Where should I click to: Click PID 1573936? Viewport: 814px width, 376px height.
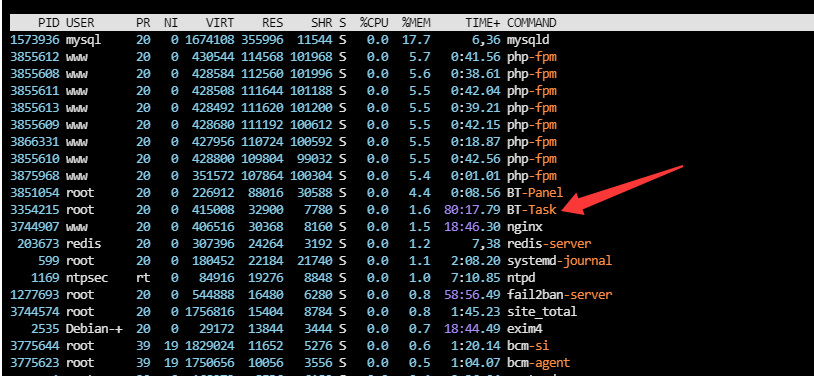pyautogui.click(x=35, y=40)
